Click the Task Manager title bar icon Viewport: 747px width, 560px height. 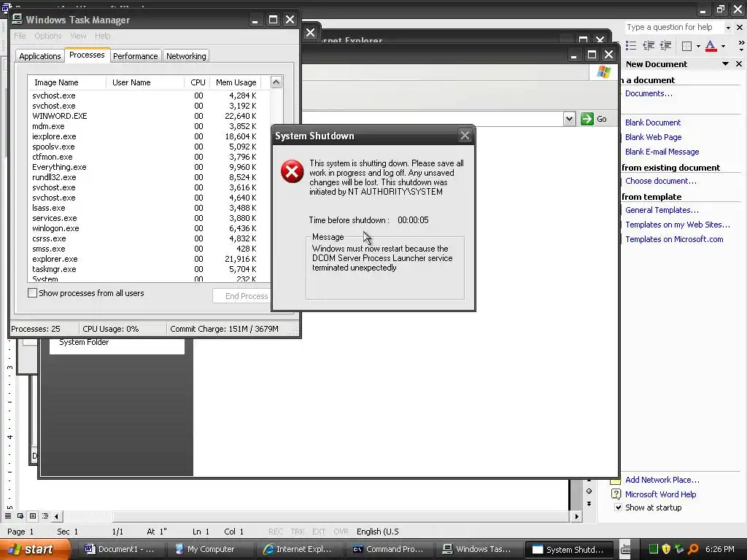coord(18,19)
